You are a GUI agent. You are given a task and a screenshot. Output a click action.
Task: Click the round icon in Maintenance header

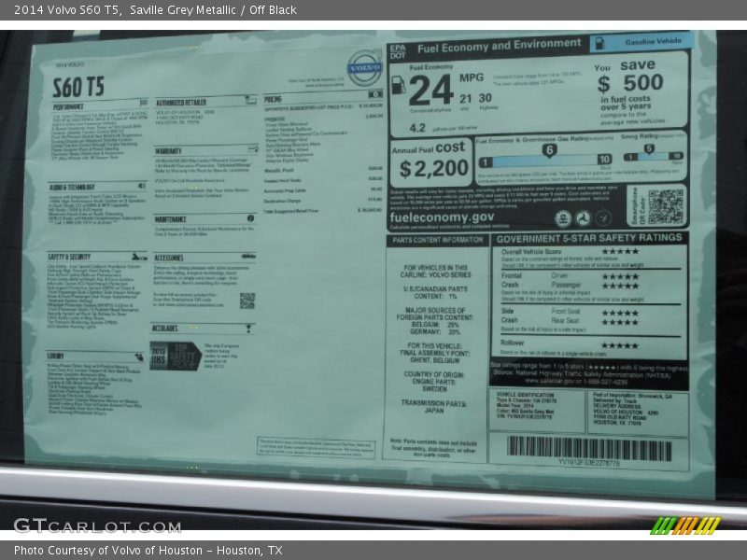[x=250, y=218]
